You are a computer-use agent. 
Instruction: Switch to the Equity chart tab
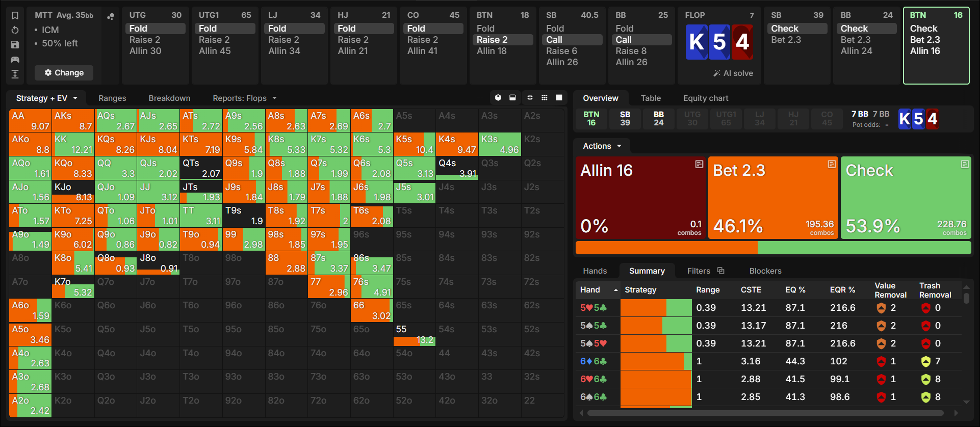tap(706, 98)
